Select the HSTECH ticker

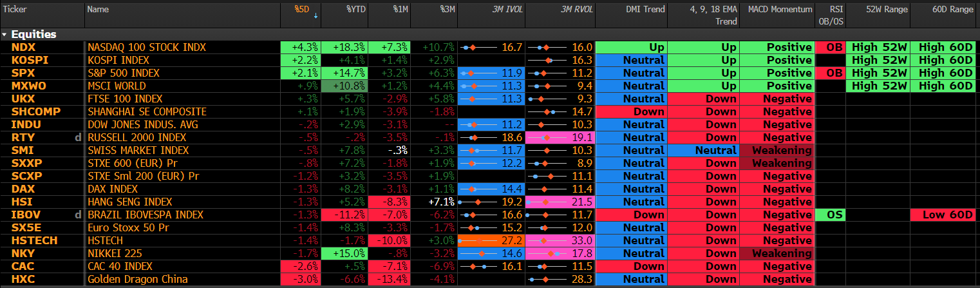(34, 240)
